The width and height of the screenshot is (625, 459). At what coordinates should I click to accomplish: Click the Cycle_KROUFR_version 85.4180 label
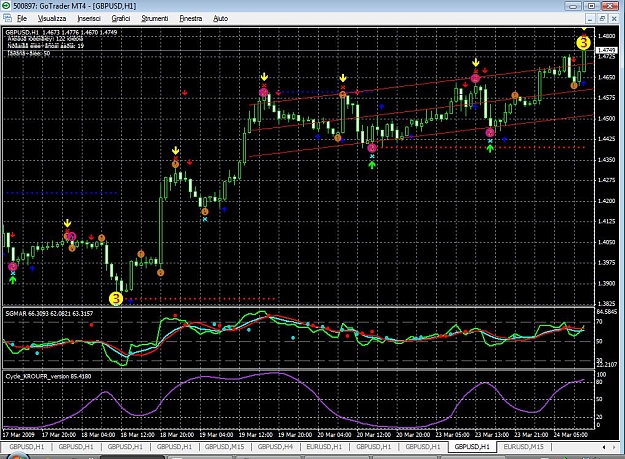48,376
